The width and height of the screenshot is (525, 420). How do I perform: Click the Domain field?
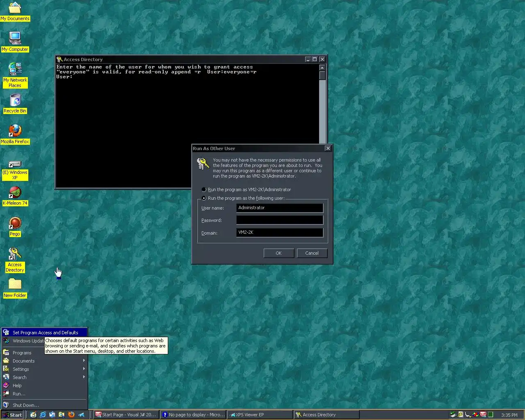click(280, 233)
